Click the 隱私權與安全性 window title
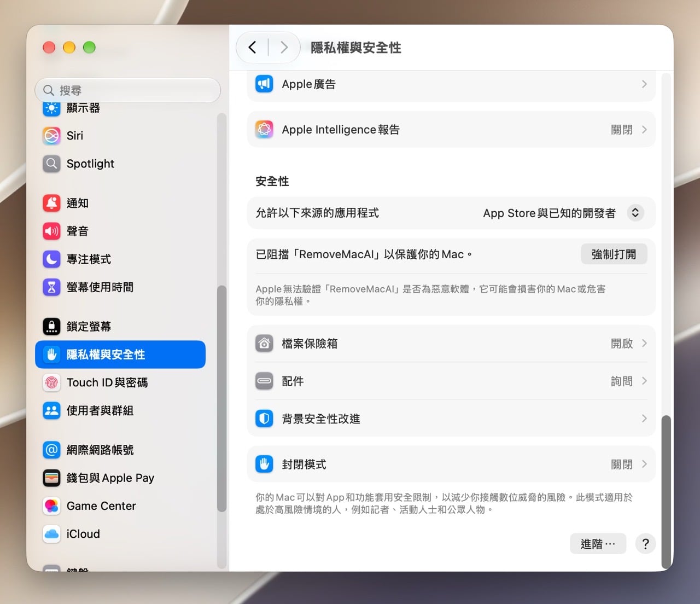 [x=356, y=48]
